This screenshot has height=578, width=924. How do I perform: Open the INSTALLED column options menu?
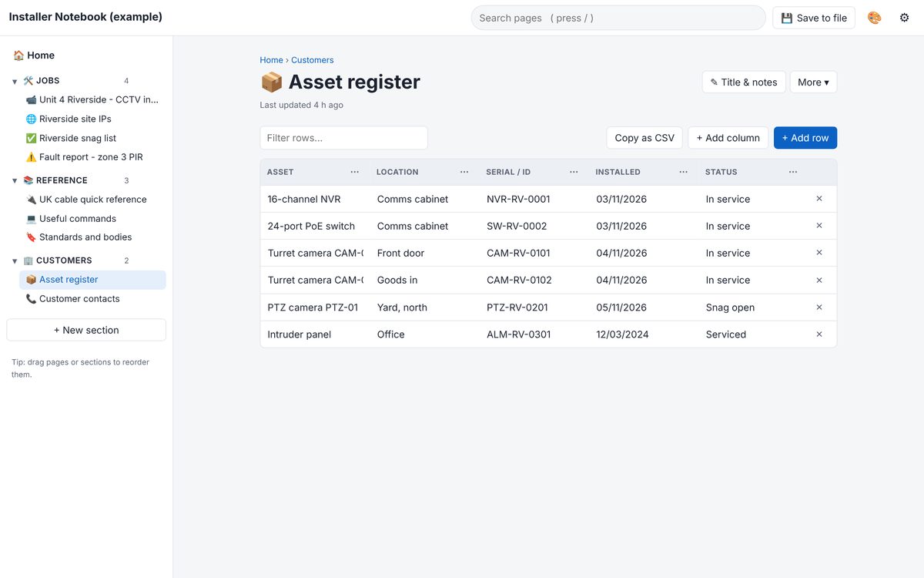pyautogui.click(x=683, y=172)
